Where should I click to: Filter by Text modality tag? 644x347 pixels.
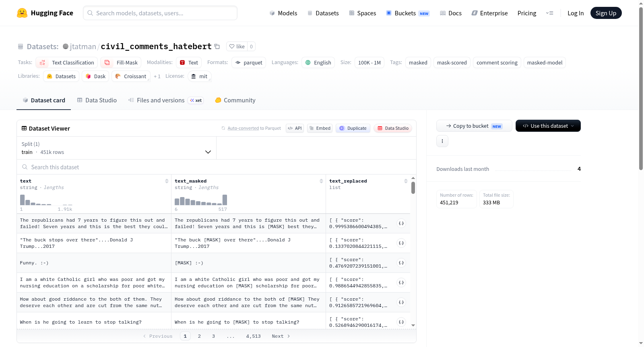pyautogui.click(x=189, y=62)
